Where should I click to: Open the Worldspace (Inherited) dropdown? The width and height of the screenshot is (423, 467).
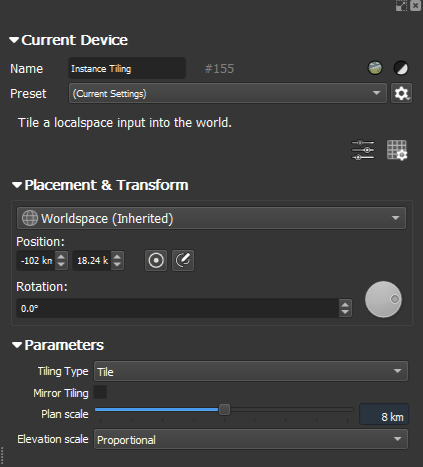pos(211,218)
